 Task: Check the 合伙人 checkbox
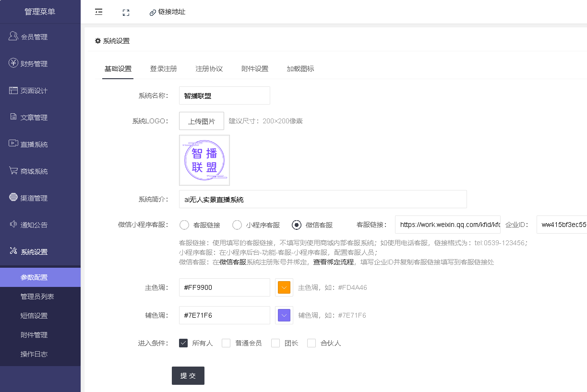coord(311,343)
